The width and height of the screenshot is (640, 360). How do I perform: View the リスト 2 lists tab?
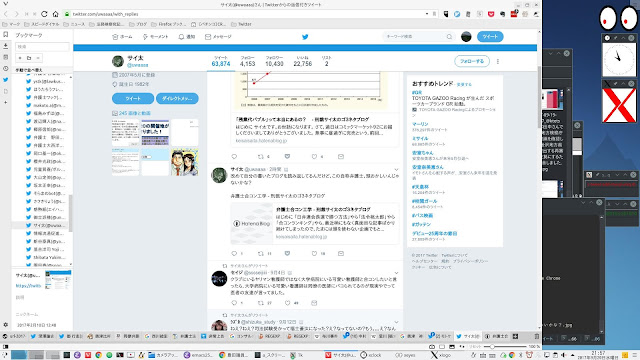click(327, 61)
